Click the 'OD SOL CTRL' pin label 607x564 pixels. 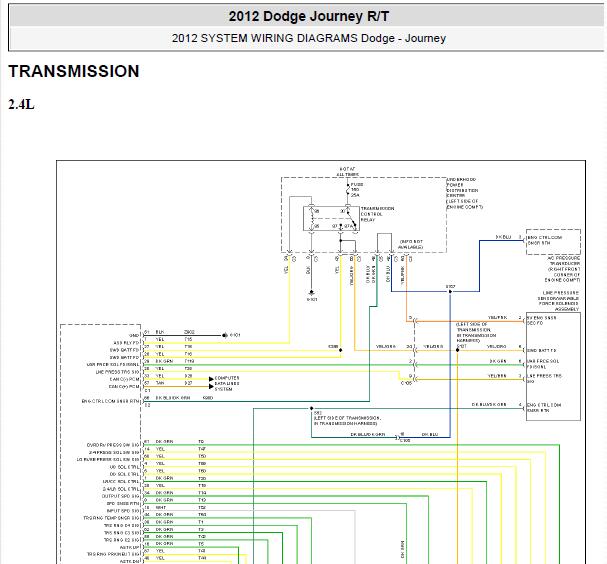point(124,474)
